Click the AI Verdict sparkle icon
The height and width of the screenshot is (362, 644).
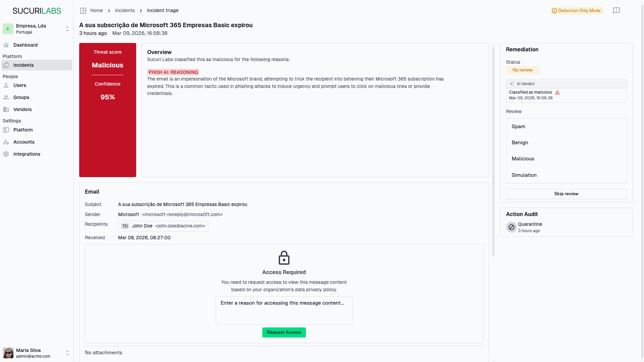511,84
